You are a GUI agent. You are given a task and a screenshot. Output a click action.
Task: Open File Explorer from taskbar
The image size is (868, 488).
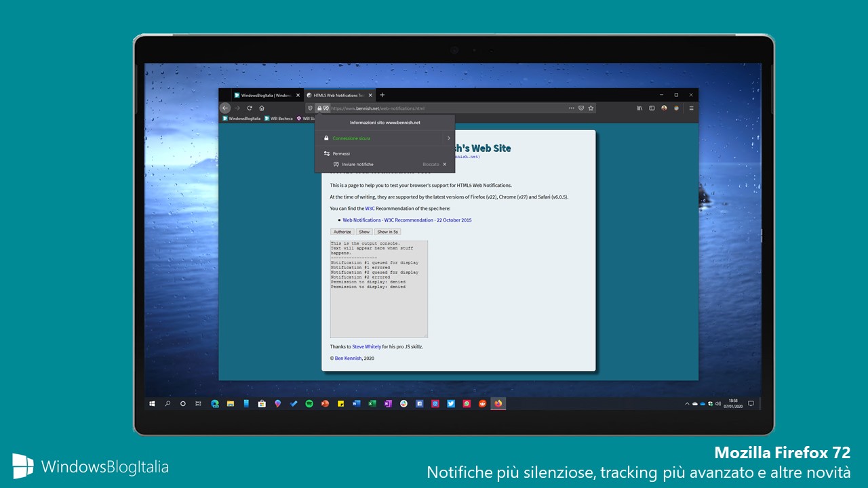(231, 403)
